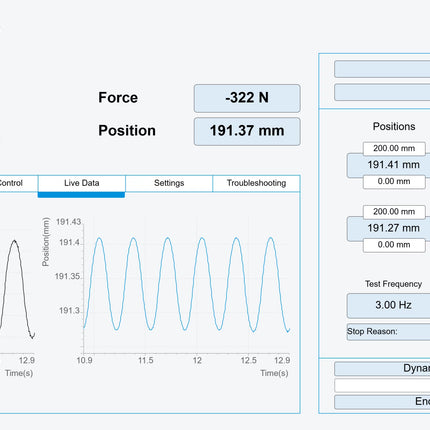
Task: Click the 191.35 y-axis tick label
Action: [68, 277]
